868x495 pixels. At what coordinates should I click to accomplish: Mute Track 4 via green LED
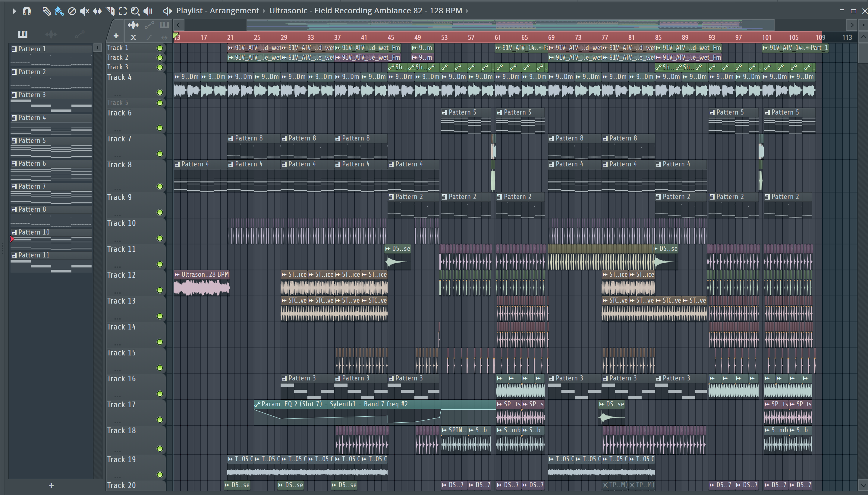[x=160, y=93]
